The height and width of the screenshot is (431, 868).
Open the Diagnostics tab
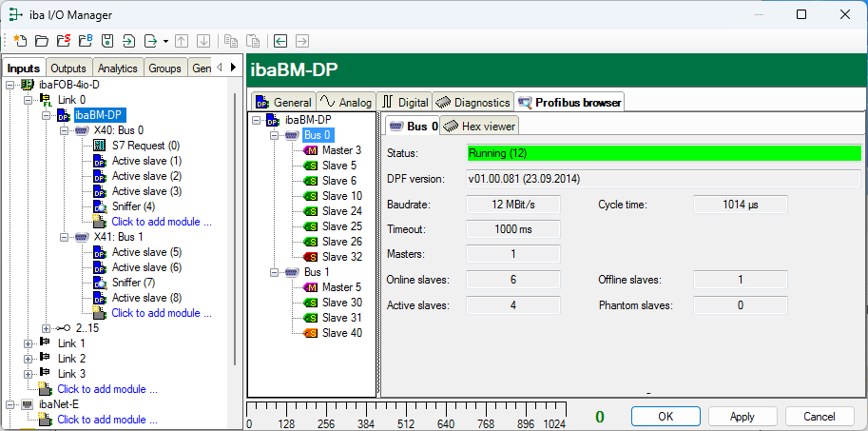[473, 102]
